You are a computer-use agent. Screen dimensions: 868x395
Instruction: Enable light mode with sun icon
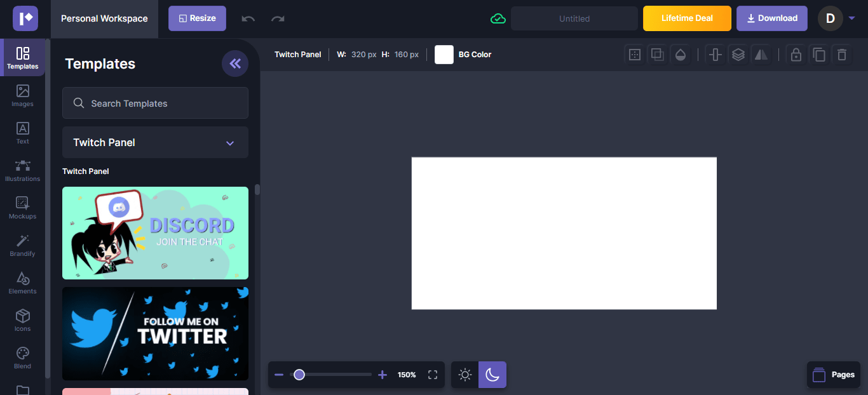click(465, 375)
